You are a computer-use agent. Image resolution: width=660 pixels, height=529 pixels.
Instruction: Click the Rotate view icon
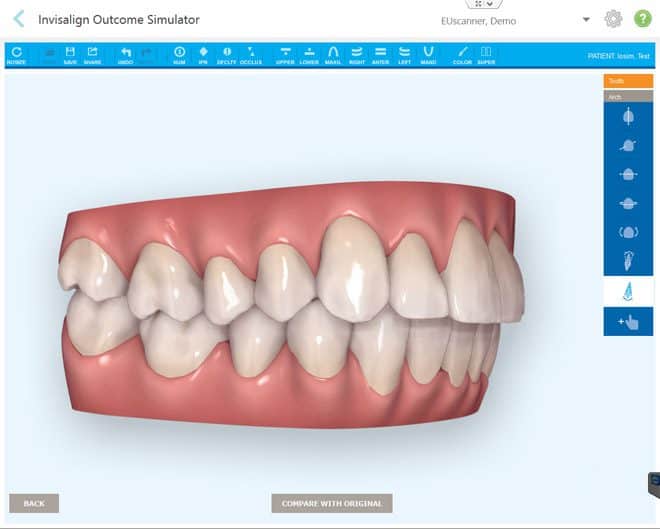(x=16, y=55)
